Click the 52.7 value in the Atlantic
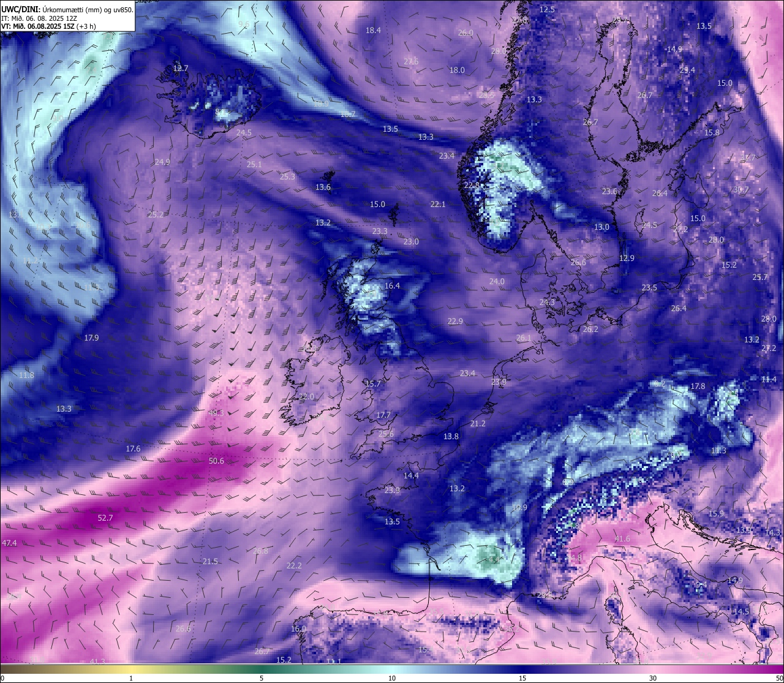Screen dimensions: 784x683 tap(105, 518)
